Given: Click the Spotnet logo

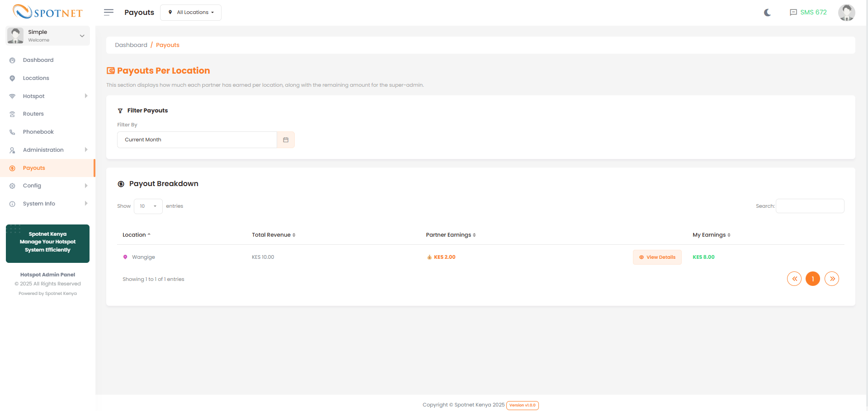Looking at the screenshot, I should (x=47, y=12).
